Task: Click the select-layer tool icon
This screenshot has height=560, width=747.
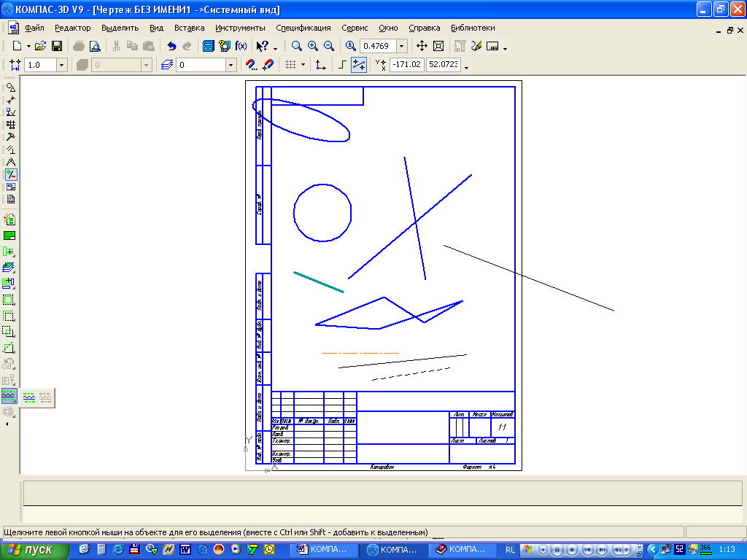Action: coord(9,267)
